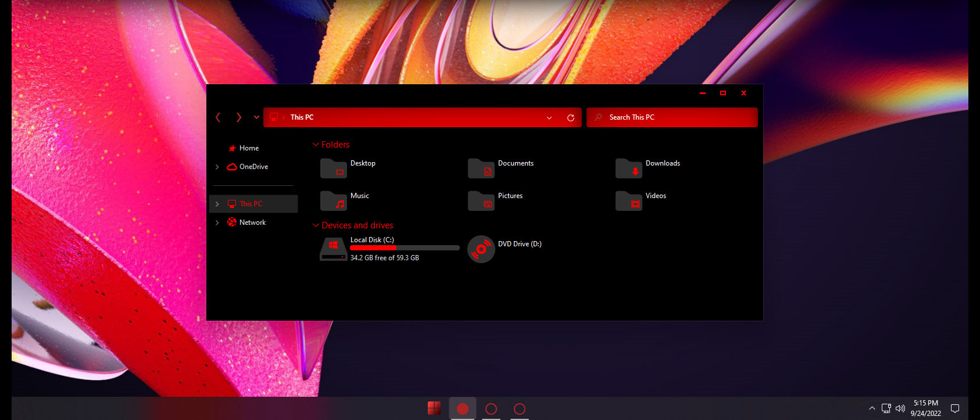
Task: Click the C: drive usage bar
Action: pyautogui.click(x=405, y=248)
